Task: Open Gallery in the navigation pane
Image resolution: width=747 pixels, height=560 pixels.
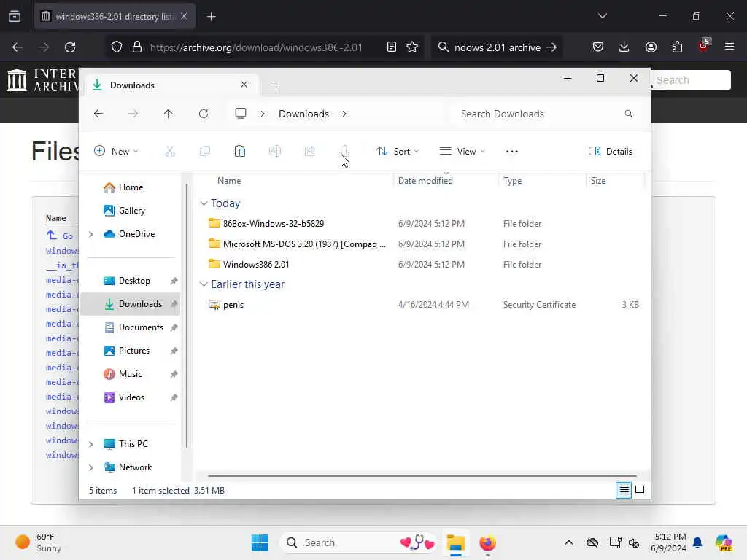Action: click(131, 211)
